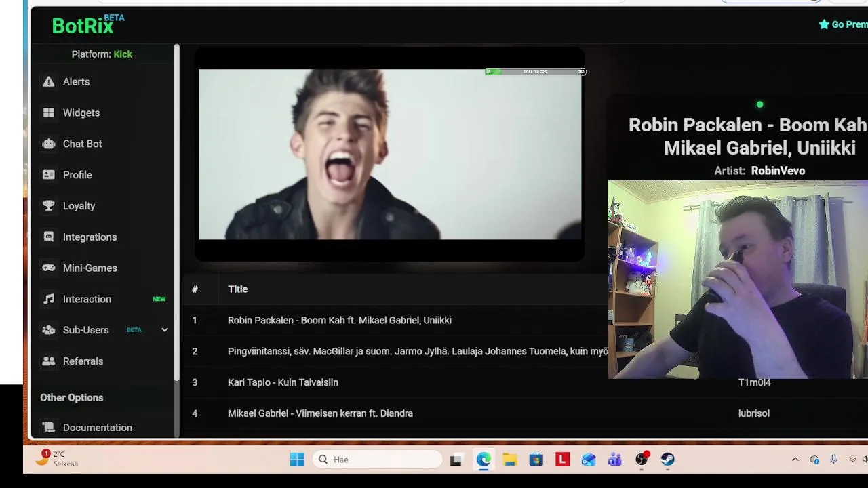868x488 pixels.
Task: Click the Chat Bot robot icon
Action: (x=48, y=144)
